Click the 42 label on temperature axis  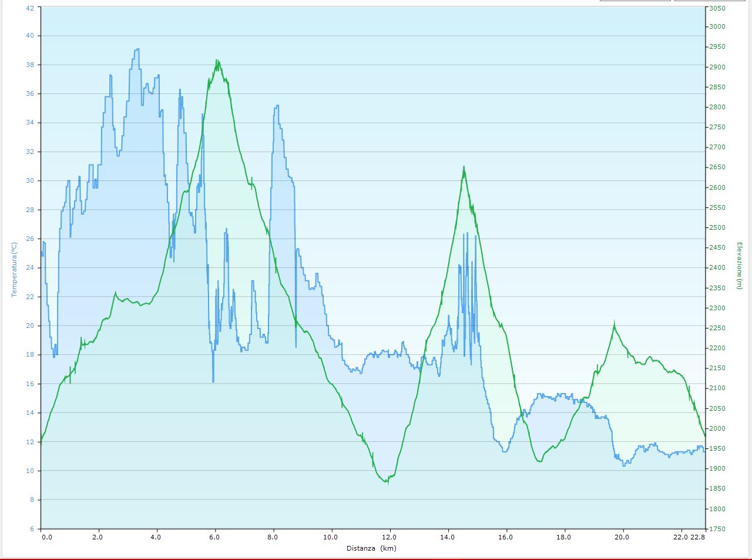[x=30, y=8]
